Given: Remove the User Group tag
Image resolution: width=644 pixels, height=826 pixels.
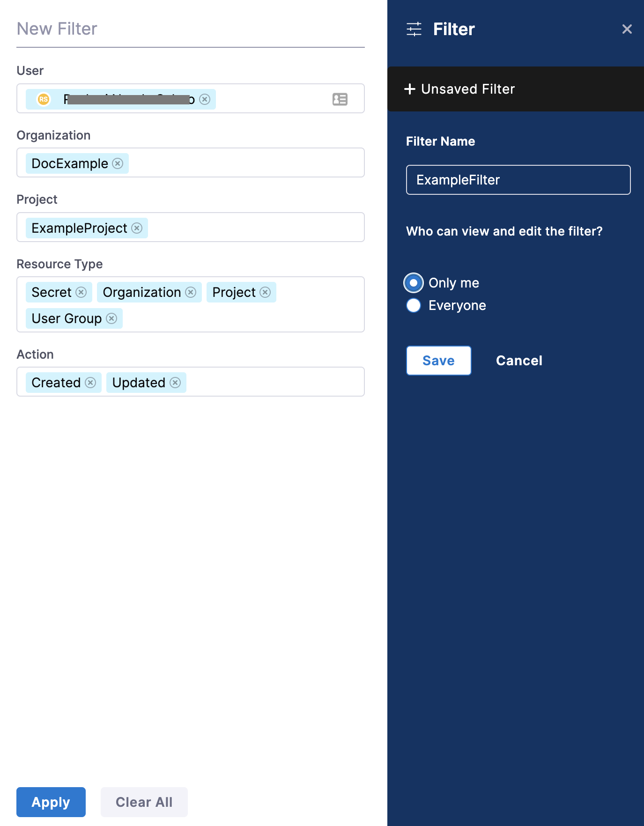Looking at the screenshot, I should (111, 318).
